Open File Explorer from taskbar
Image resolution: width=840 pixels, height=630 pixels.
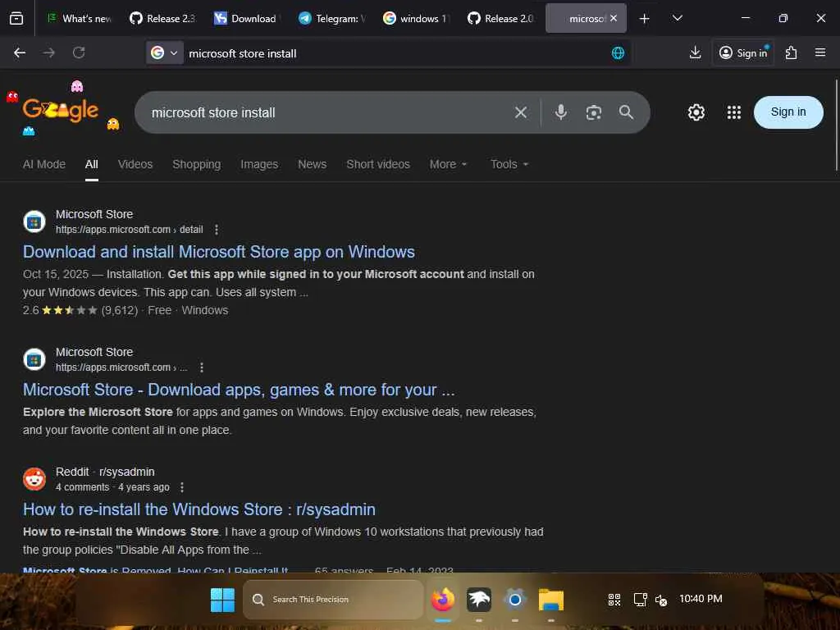click(x=550, y=600)
